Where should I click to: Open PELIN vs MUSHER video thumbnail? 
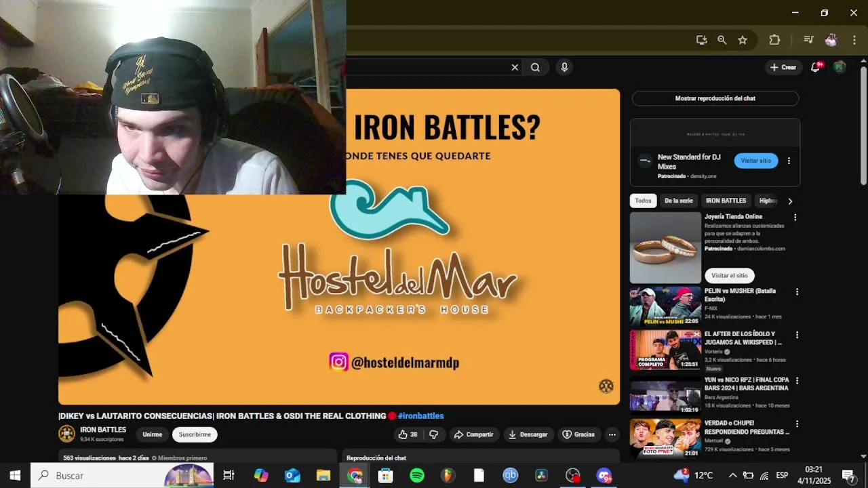pos(665,307)
